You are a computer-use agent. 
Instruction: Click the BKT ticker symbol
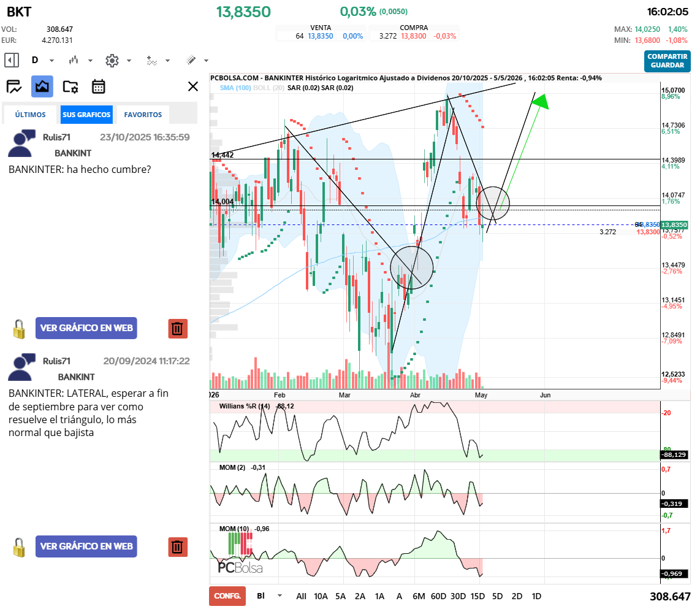pos(19,12)
